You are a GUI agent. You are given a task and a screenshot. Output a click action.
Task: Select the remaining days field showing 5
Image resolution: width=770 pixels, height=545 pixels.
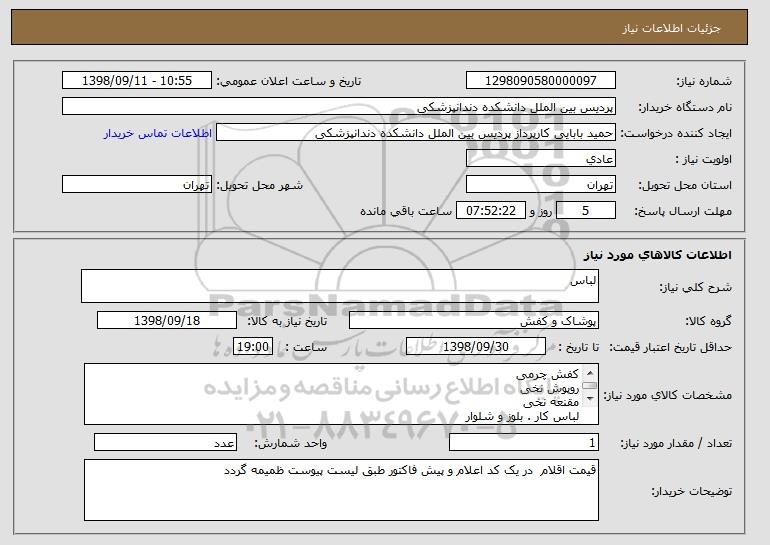(x=585, y=211)
